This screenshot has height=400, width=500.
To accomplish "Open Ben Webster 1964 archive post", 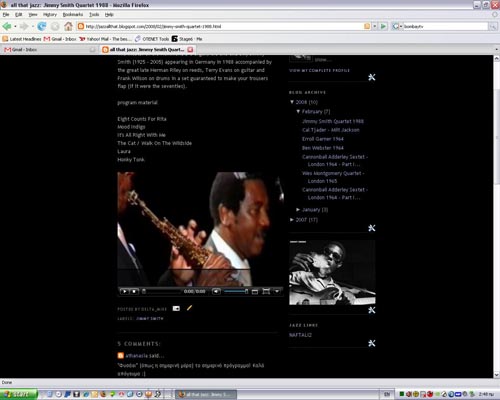I will pos(323,148).
